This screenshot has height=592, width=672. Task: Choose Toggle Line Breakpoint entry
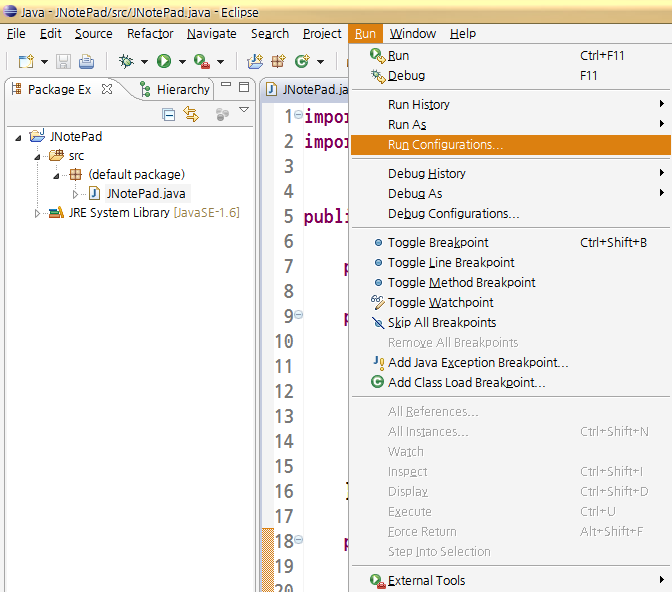pos(511,263)
